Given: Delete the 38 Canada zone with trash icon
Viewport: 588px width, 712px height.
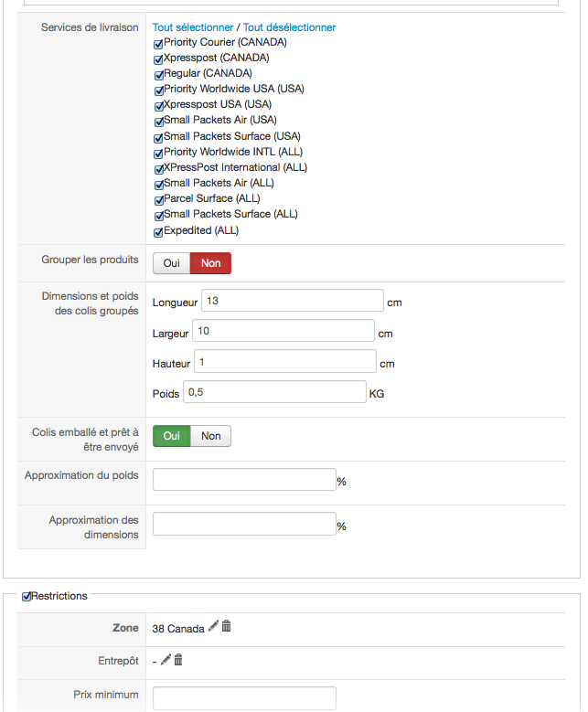Looking at the screenshot, I should click(226, 626).
